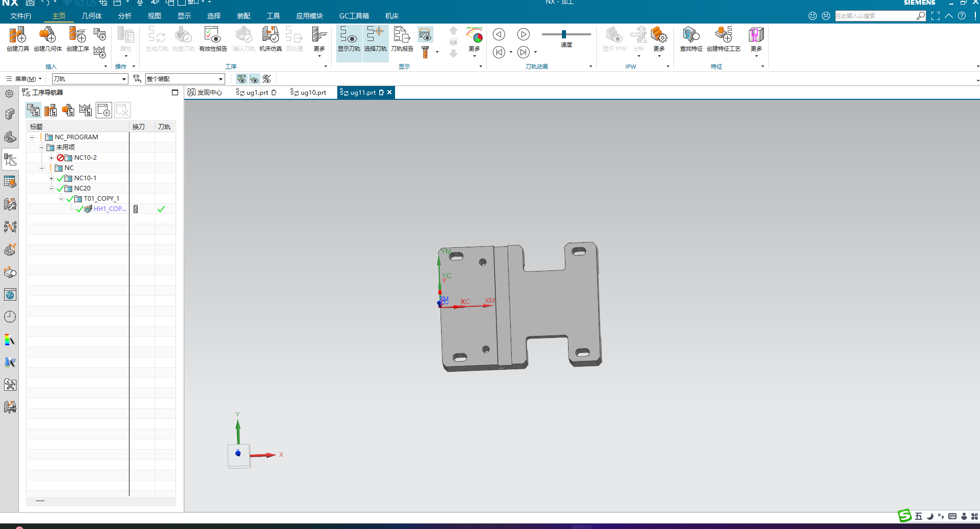Toggle the cutter tool display icon

click(425, 52)
